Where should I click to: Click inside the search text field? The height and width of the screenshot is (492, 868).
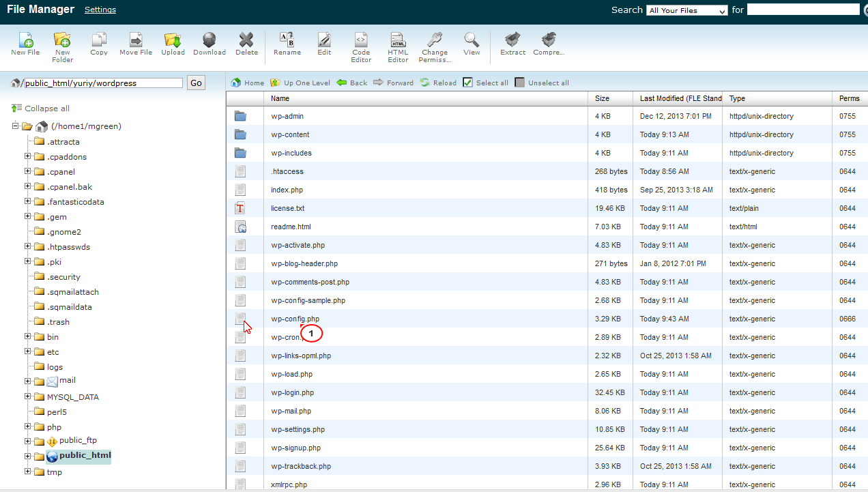click(x=803, y=9)
